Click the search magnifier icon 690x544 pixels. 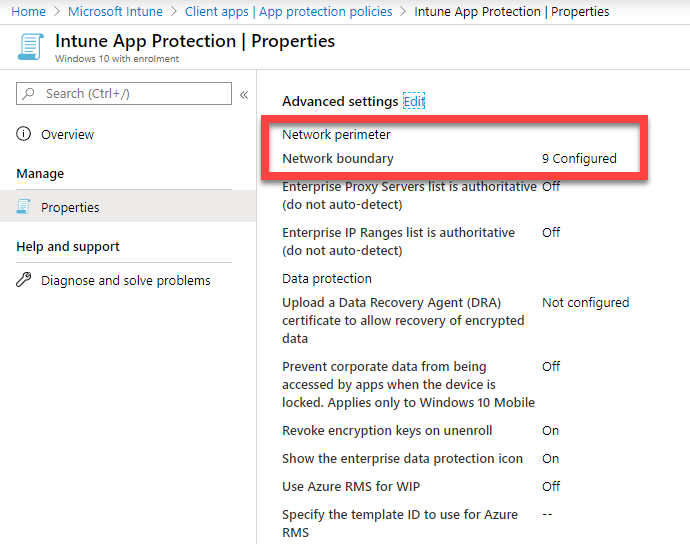(29, 94)
